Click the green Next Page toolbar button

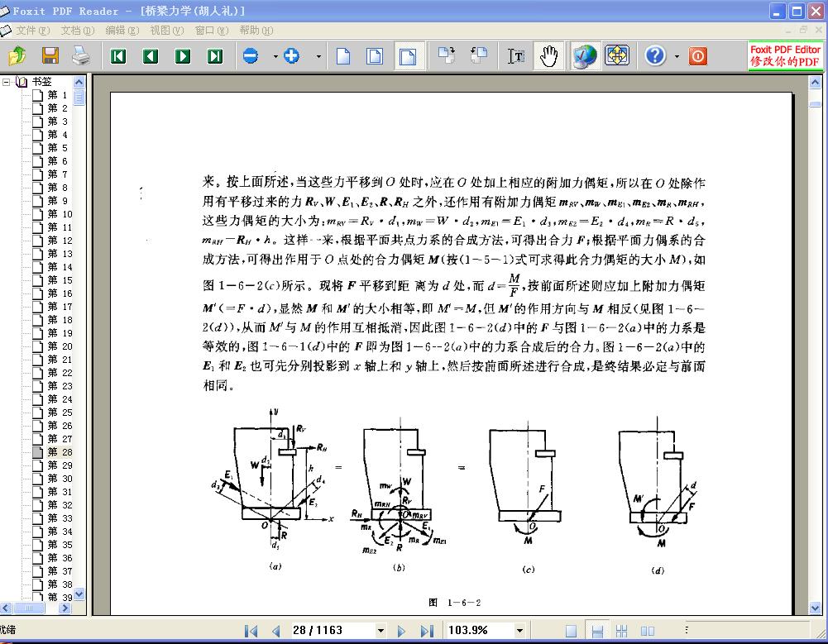183,56
